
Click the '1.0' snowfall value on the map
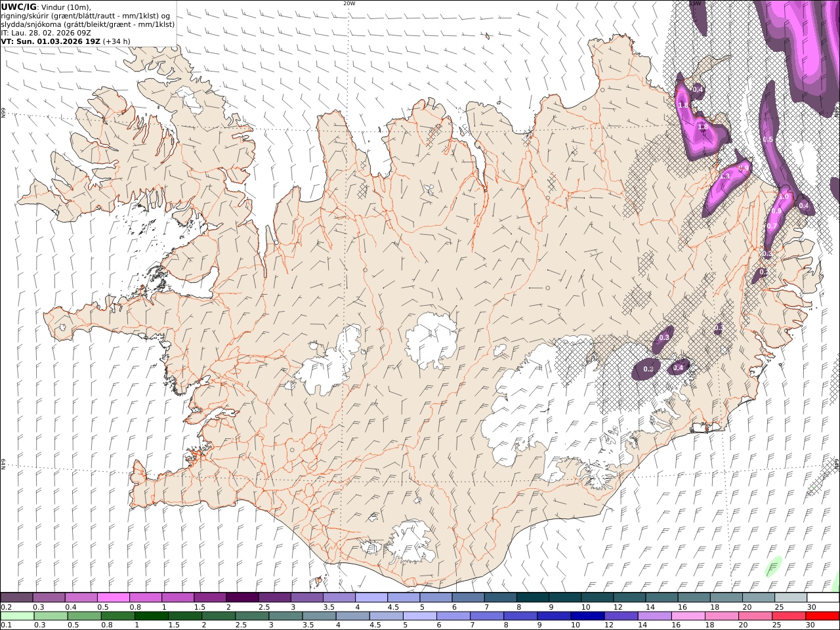click(784, 197)
